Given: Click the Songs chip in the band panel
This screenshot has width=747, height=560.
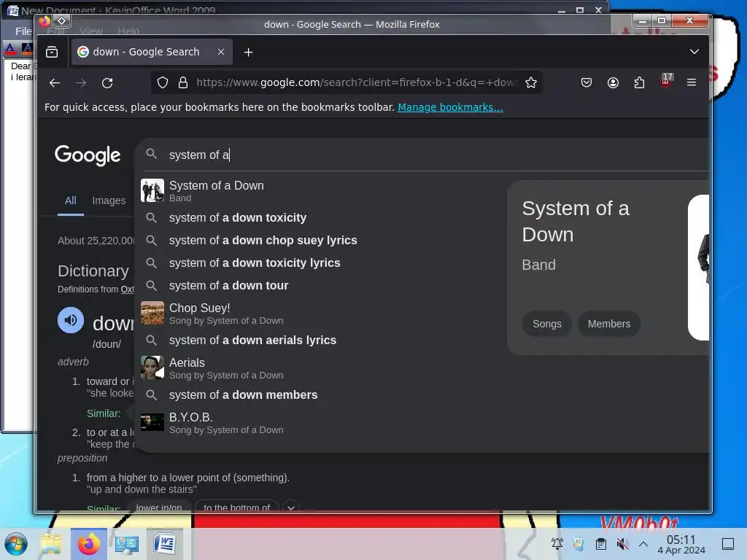Looking at the screenshot, I should click(x=547, y=324).
